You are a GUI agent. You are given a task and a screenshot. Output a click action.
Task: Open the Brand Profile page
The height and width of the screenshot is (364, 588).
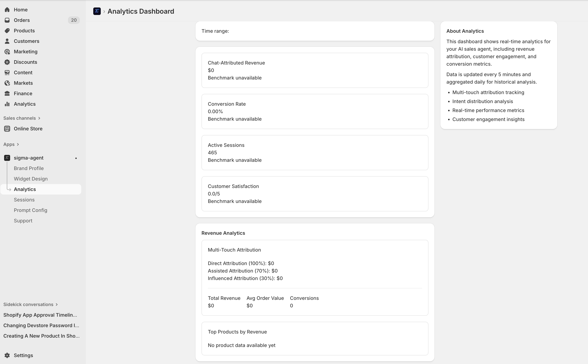point(29,168)
